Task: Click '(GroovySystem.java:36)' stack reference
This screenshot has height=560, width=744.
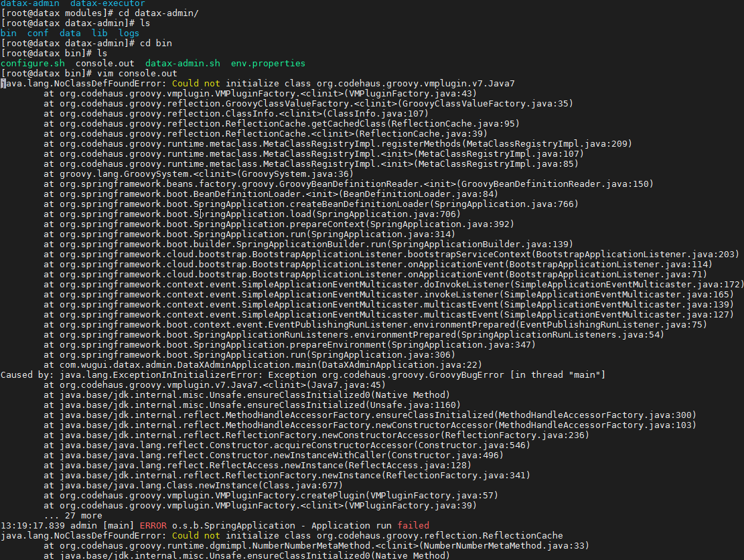Action: (x=295, y=173)
